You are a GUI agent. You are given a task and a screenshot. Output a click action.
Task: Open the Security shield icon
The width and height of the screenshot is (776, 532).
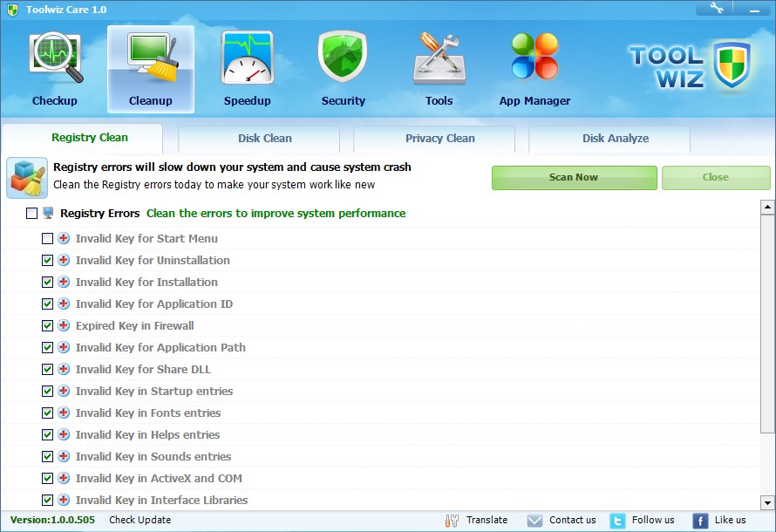tap(343, 57)
